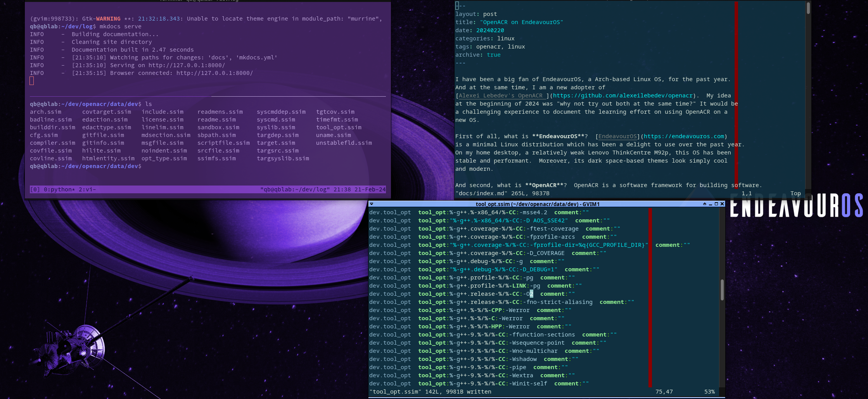Click sandbox.ssim in the terminal listing
The height and width of the screenshot is (399, 868).
[x=218, y=127]
